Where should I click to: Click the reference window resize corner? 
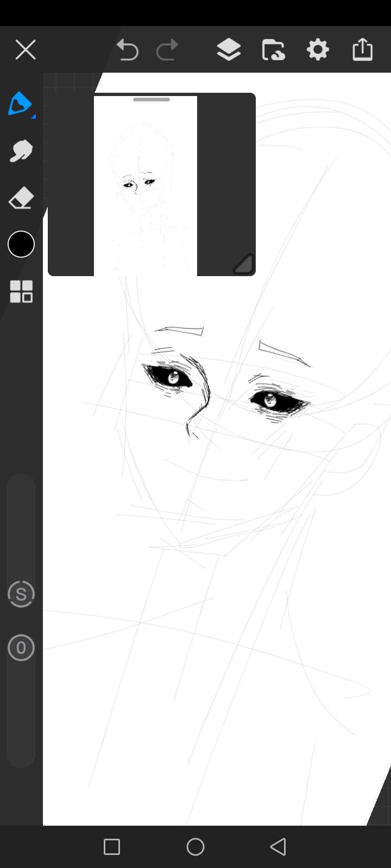point(244,265)
